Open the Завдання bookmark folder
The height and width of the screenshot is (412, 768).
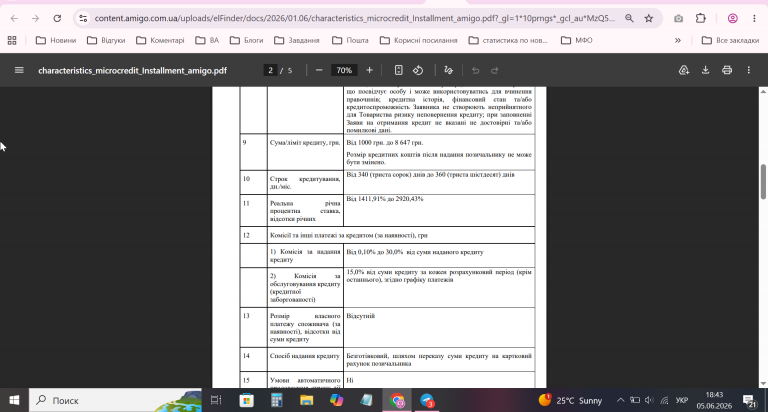pos(297,40)
